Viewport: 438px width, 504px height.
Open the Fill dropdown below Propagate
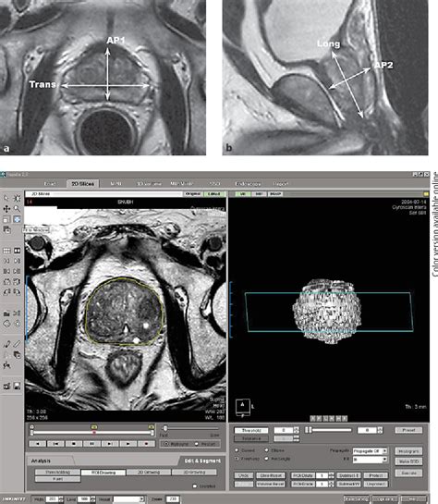(x=370, y=460)
